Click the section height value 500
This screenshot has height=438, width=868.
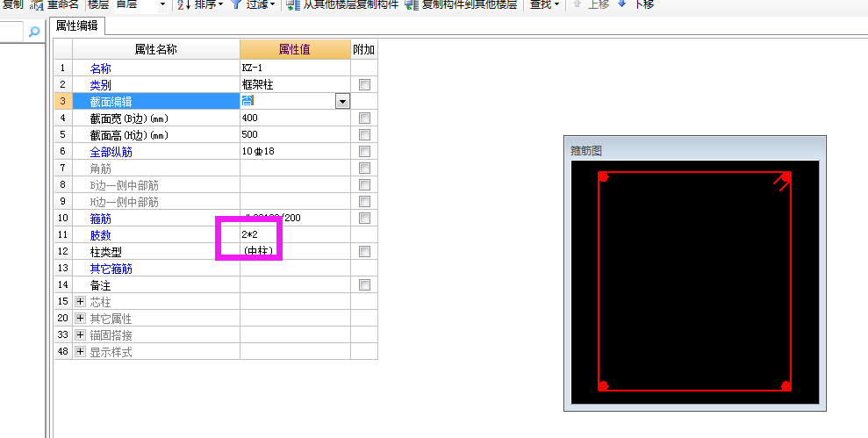[295, 134]
